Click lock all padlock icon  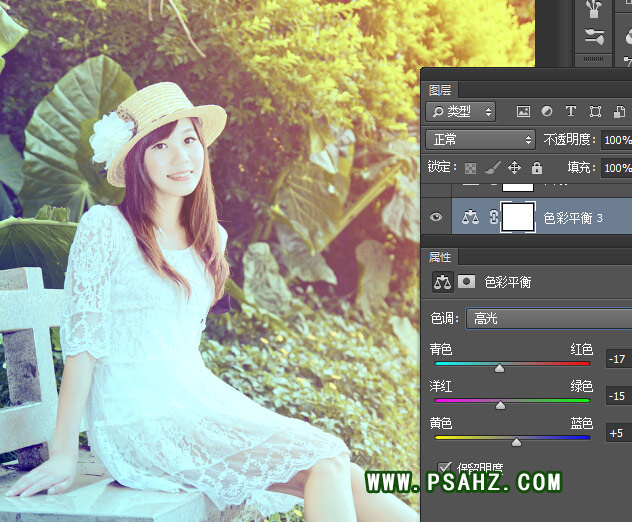tap(537, 168)
